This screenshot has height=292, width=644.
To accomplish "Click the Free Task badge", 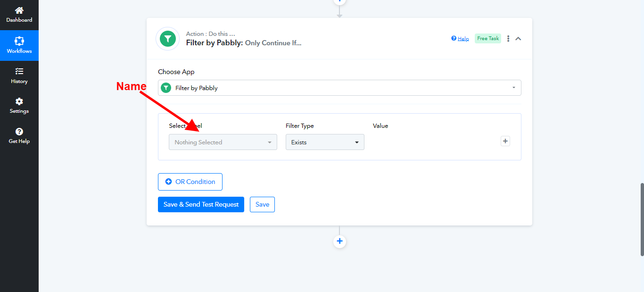I will [487, 39].
